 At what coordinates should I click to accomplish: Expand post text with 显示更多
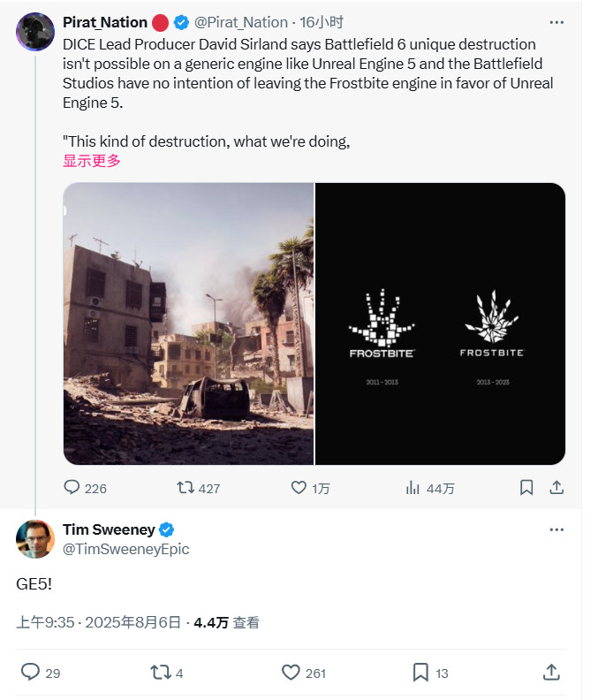click(92, 160)
